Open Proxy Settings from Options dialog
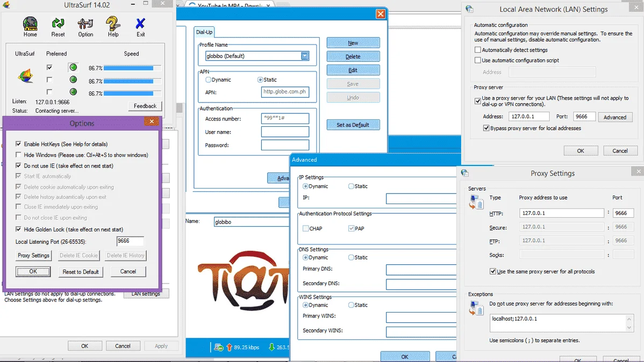This screenshot has height=362, width=644. click(34, 255)
